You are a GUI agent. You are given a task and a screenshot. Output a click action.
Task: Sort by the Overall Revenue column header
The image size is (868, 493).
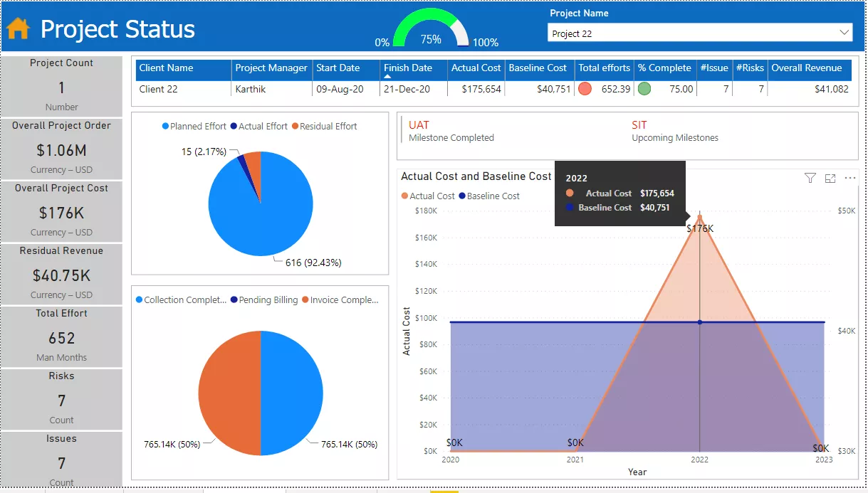click(806, 68)
